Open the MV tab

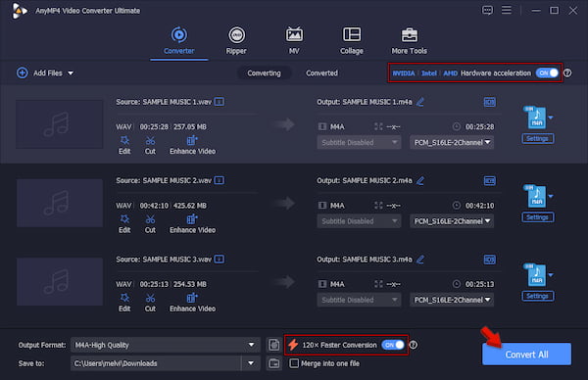[294, 41]
